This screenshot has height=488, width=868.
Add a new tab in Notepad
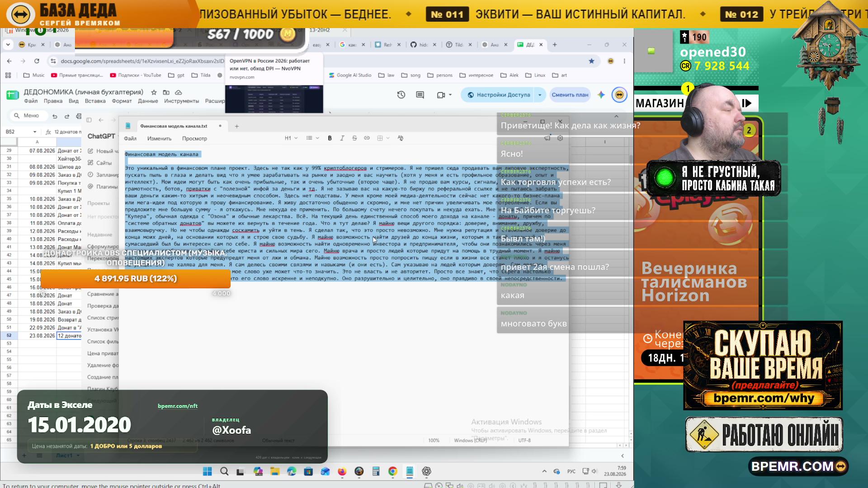pyautogui.click(x=237, y=127)
